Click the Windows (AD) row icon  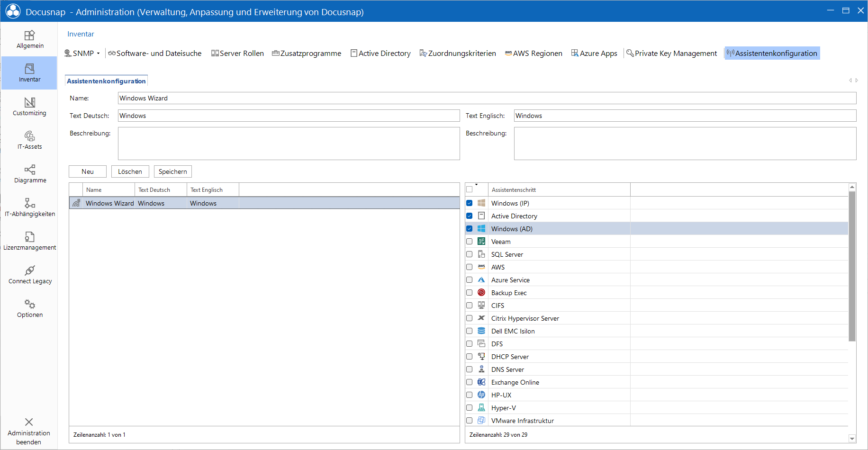pyautogui.click(x=481, y=229)
